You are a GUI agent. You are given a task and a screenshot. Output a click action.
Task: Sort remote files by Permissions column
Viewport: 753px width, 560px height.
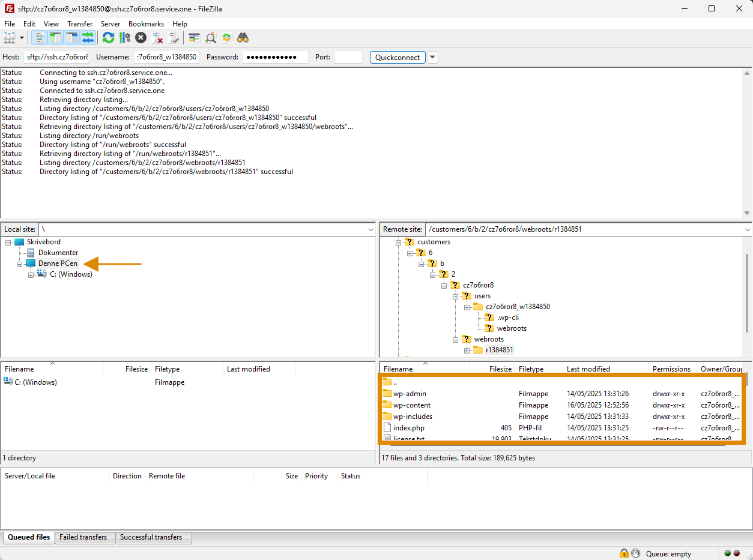pos(673,369)
